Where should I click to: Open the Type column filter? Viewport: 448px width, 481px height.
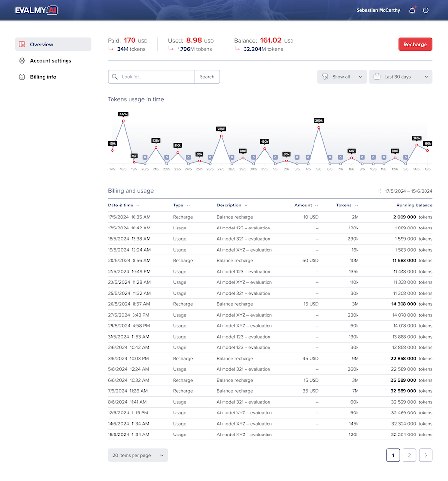click(181, 206)
